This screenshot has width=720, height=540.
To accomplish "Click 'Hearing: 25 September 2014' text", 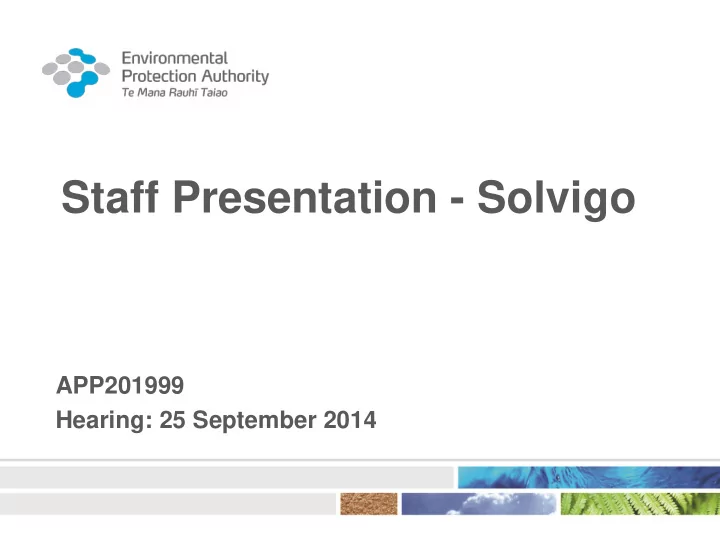I will tap(216, 420).
